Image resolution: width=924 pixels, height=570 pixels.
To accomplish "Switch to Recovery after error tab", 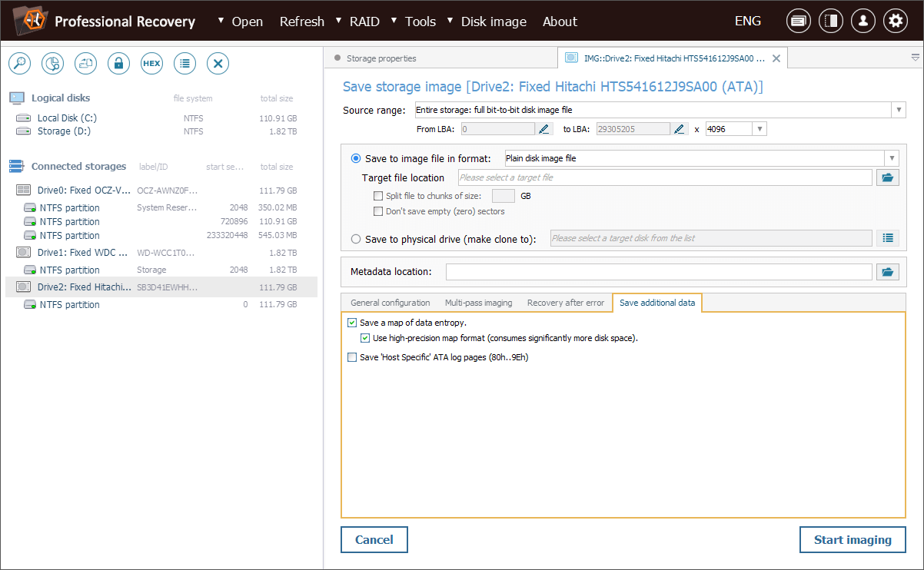I will 566,303.
